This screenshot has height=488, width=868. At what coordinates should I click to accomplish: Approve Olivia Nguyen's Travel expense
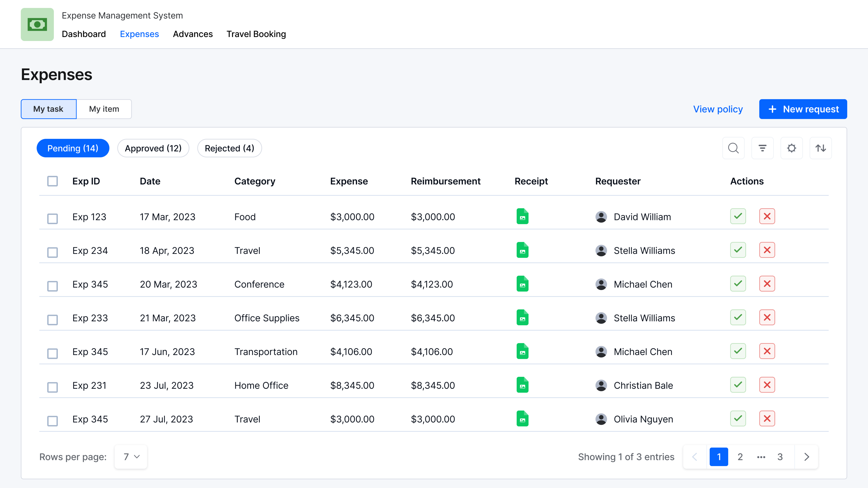[x=738, y=419]
